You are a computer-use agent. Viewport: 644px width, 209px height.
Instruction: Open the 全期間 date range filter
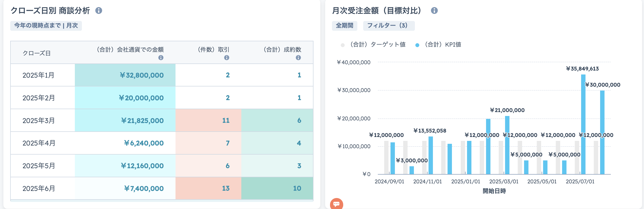point(344,26)
